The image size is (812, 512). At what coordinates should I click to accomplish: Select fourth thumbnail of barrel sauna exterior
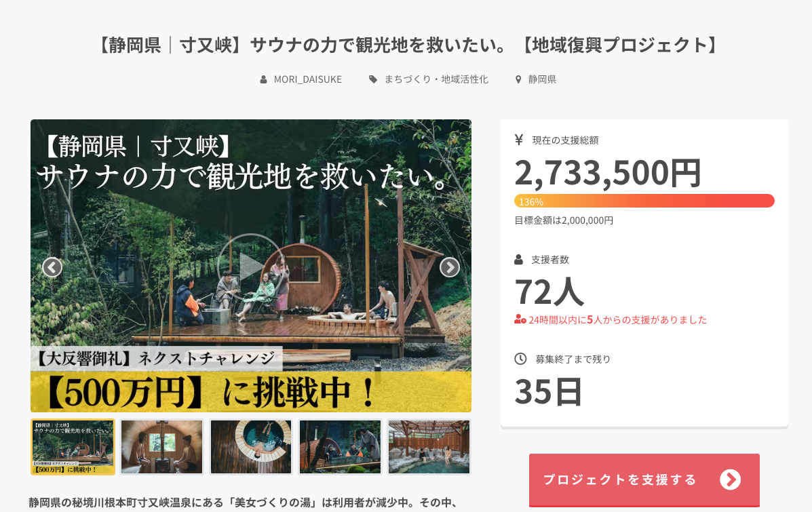[x=341, y=447]
